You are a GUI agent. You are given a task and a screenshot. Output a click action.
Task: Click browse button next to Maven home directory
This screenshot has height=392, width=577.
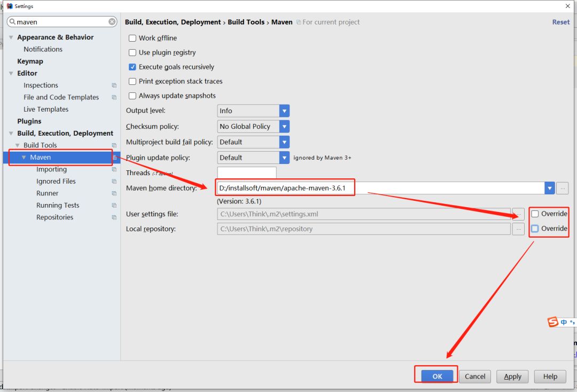coord(562,188)
